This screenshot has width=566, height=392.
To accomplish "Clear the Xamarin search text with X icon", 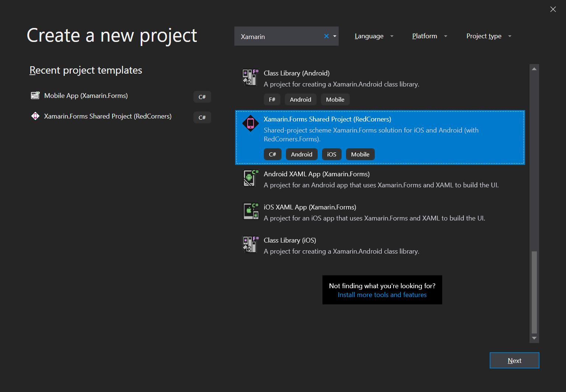I will coord(326,36).
